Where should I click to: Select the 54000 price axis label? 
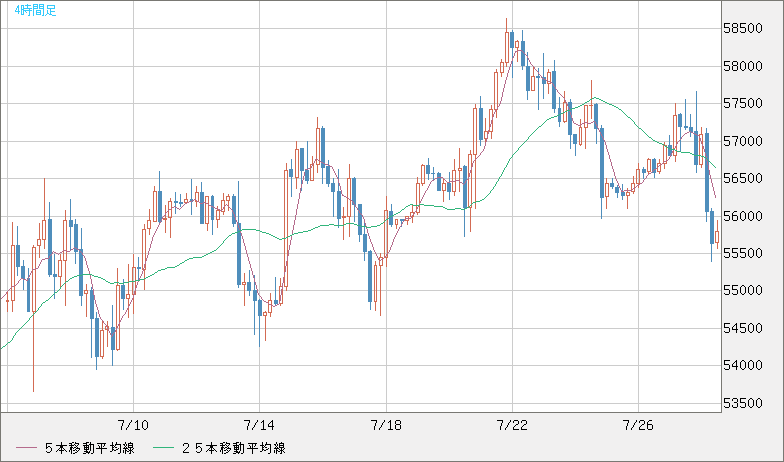click(743, 366)
